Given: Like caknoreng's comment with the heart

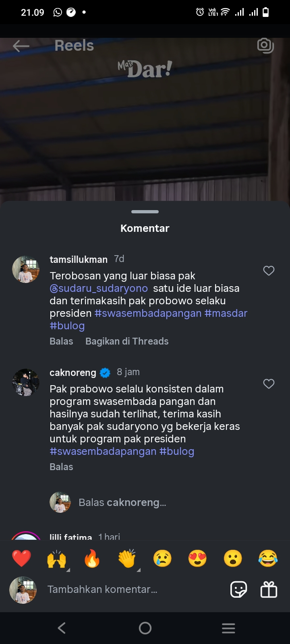Looking at the screenshot, I should 269,384.
